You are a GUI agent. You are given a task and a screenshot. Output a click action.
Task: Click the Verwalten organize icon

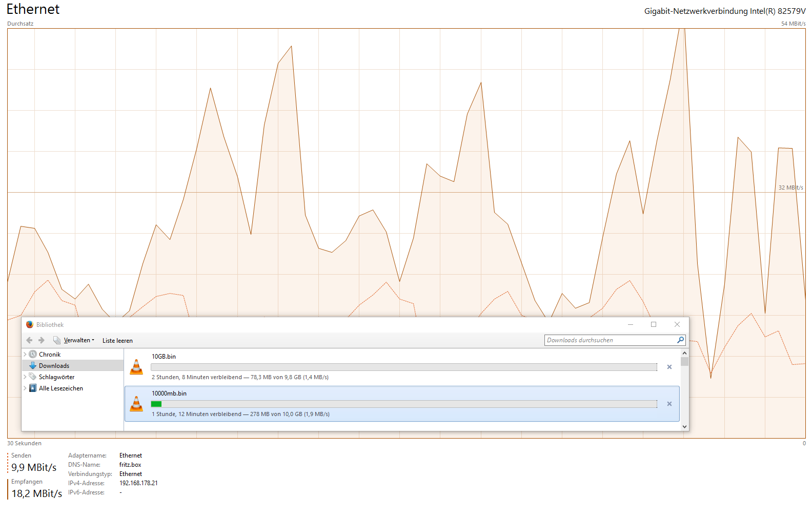pyautogui.click(x=57, y=340)
